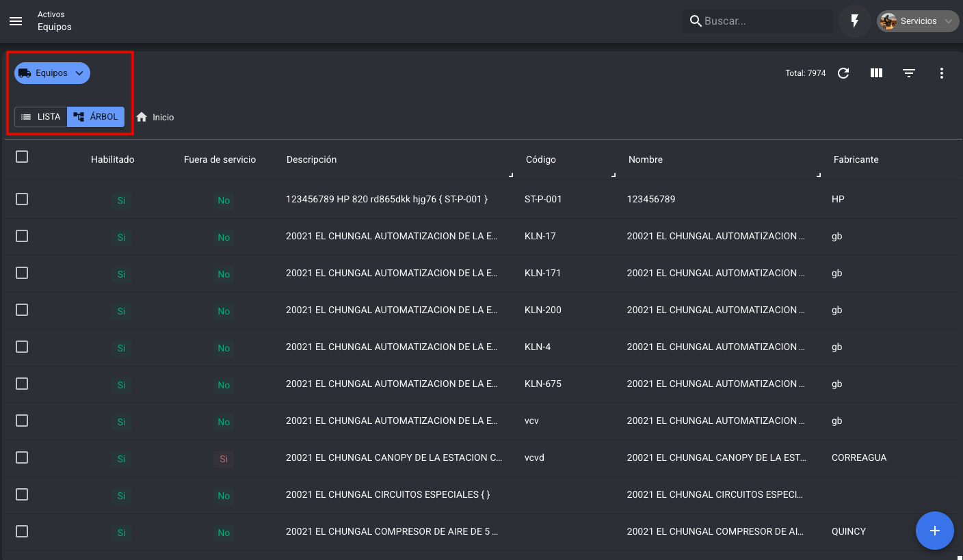963x560 pixels.
Task: Click the home icon next to Inicio
Action: (x=142, y=117)
